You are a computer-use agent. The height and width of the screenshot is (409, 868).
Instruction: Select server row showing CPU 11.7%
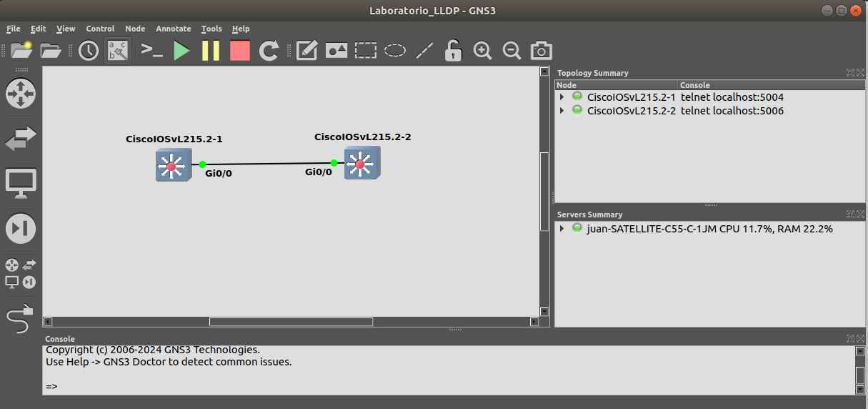(x=709, y=229)
